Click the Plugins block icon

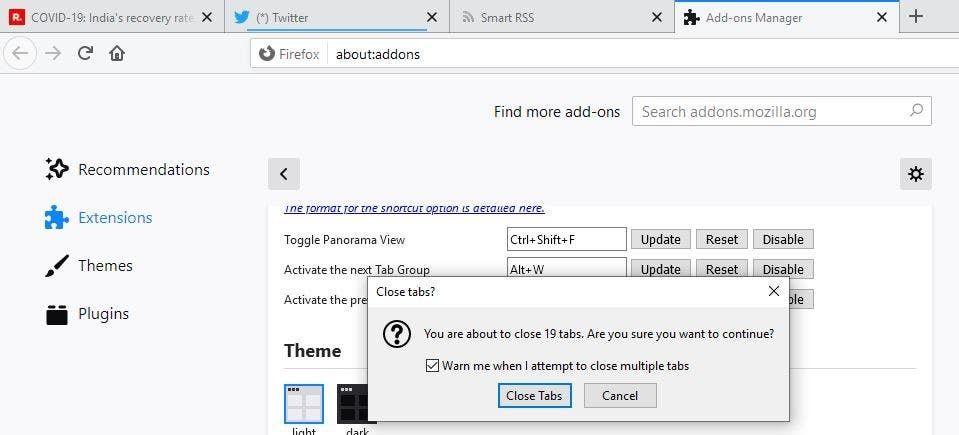click(57, 314)
